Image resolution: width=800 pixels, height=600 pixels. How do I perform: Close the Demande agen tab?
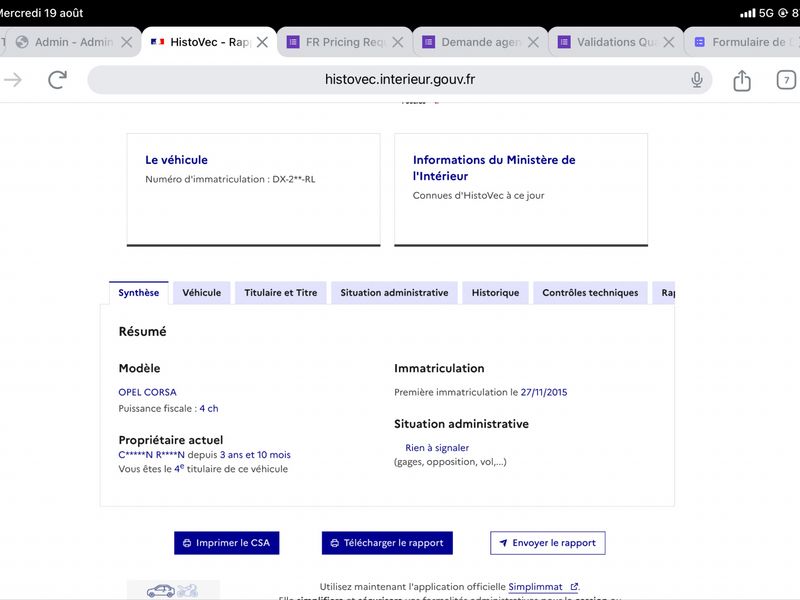coord(533,42)
